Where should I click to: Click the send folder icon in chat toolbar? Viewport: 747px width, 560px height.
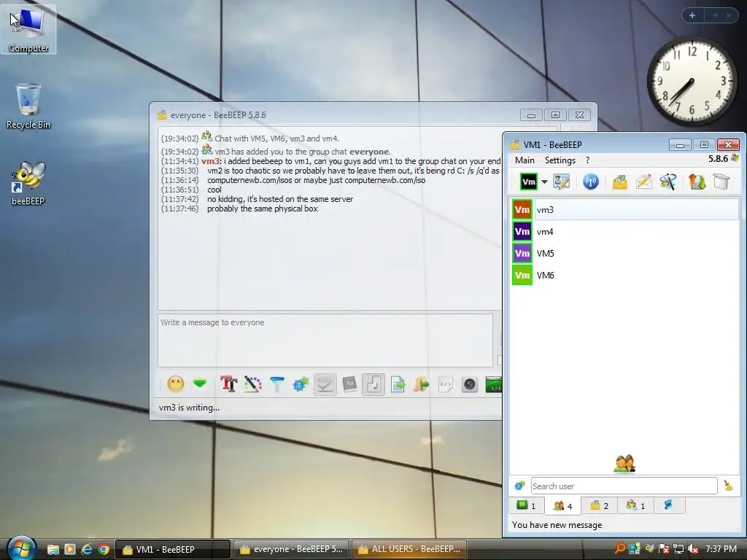coord(422,384)
